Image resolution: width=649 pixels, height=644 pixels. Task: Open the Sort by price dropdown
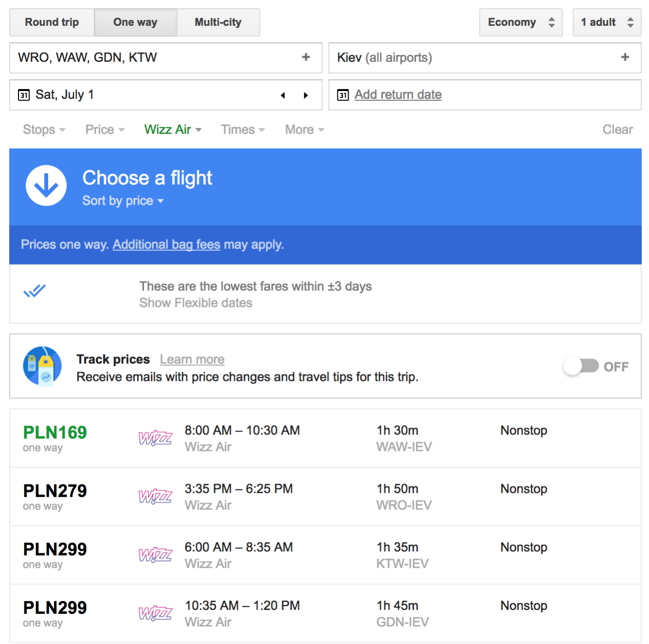(123, 201)
